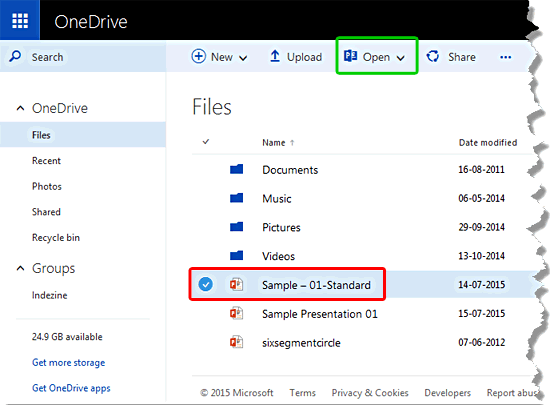Open Shared in sidebar
The height and width of the screenshot is (405, 550).
click(x=46, y=212)
